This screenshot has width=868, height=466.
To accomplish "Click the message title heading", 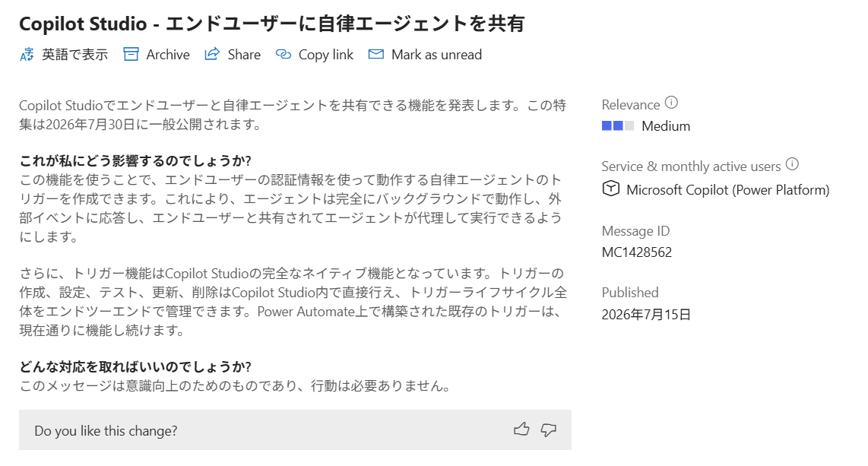I will click(272, 24).
